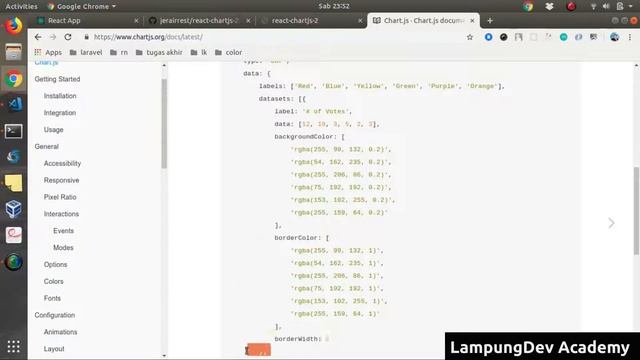Click the address bar URL
Screen dimensions: 640x360
[148, 37]
